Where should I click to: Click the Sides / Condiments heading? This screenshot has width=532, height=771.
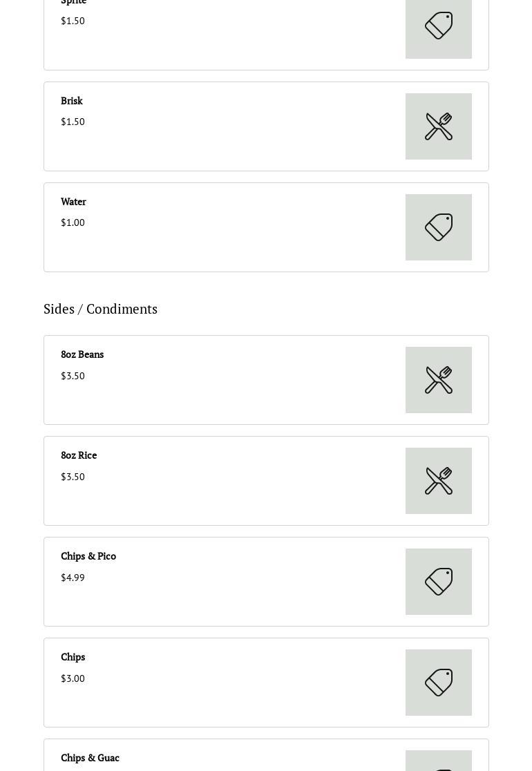(x=100, y=309)
